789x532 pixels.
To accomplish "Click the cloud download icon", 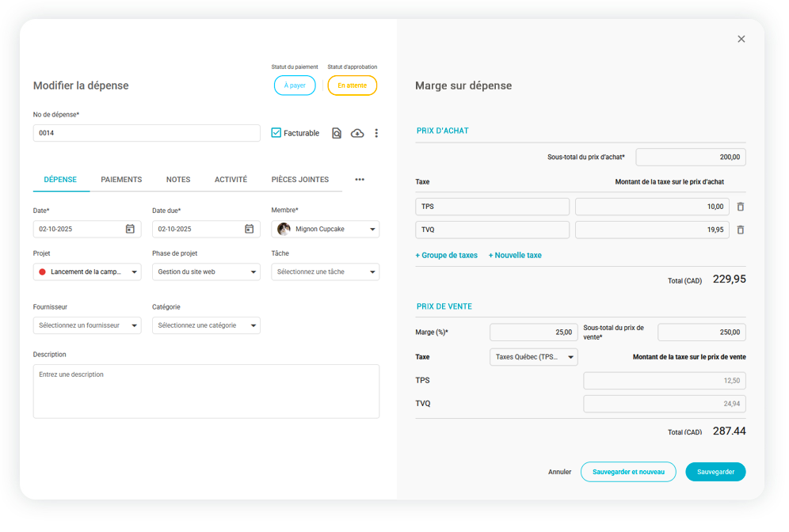I will 357,133.
